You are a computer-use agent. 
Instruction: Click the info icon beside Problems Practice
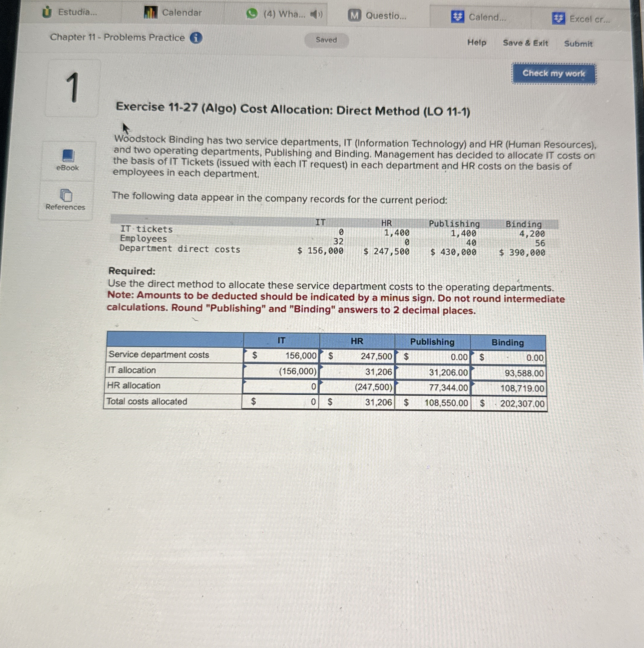tap(196, 38)
